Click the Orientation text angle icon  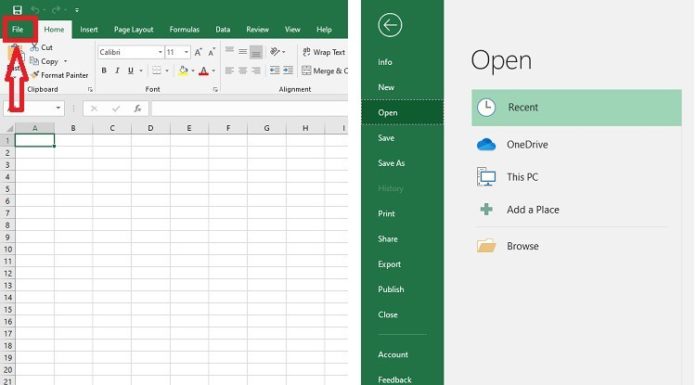click(x=275, y=52)
